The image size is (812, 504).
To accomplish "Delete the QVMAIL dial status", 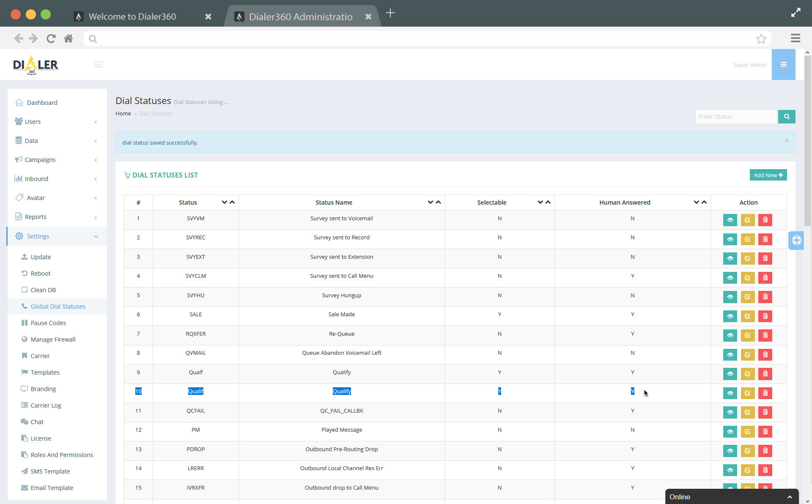I will coord(765,355).
